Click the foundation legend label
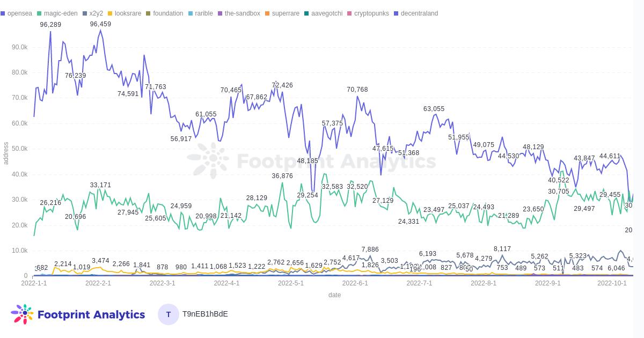644x338 pixels. pos(167,13)
